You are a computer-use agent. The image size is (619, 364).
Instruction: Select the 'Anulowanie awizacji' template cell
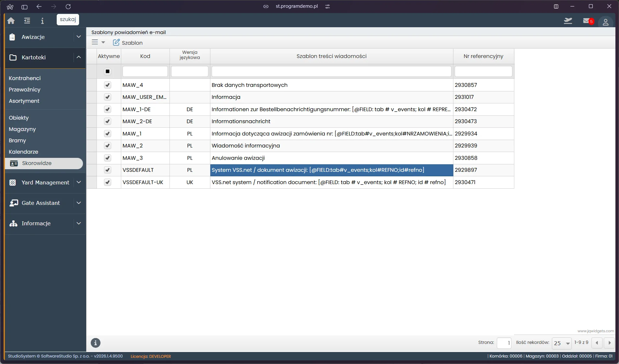tap(332, 158)
